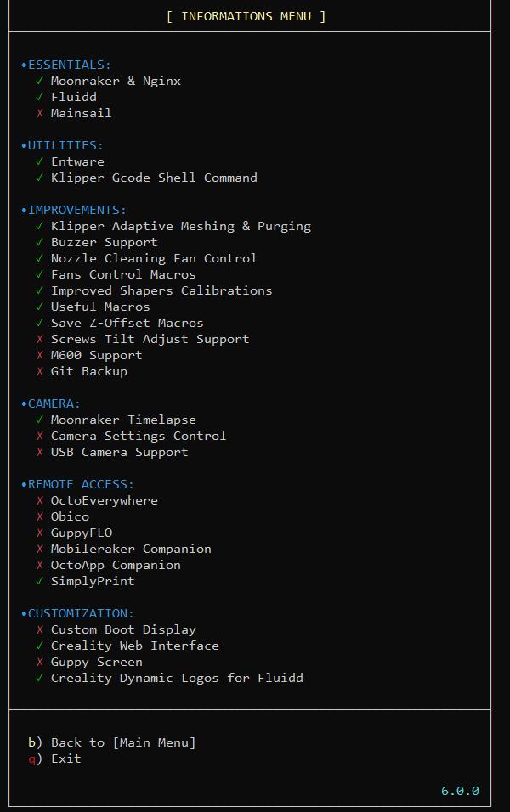Click the red X before Git Backup
The height and width of the screenshot is (812, 510).
click(40, 371)
